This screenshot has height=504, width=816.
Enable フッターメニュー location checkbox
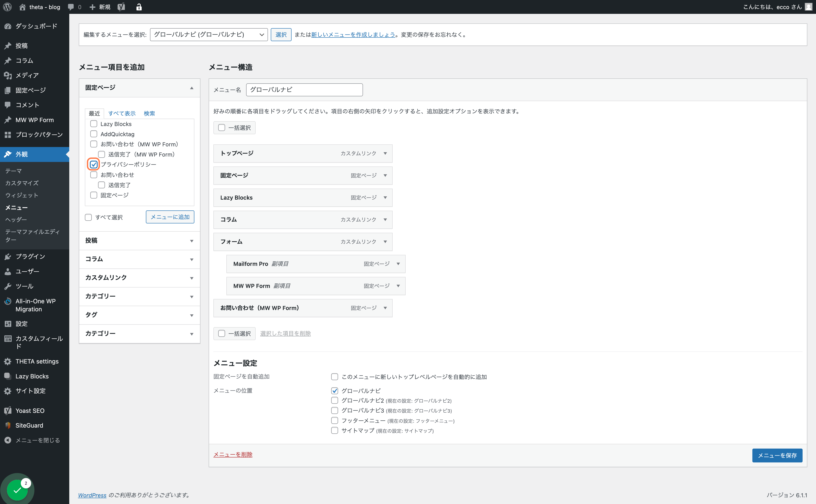tap(335, 420)
